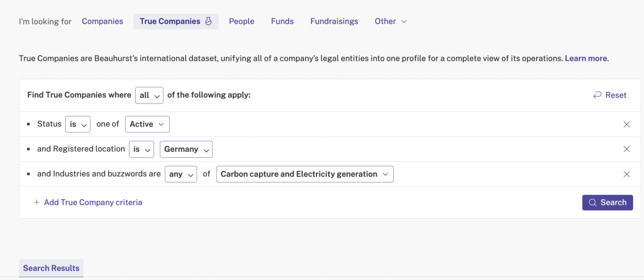Switch to the People search type
This screenshot has height=280, width=644.
242,21
